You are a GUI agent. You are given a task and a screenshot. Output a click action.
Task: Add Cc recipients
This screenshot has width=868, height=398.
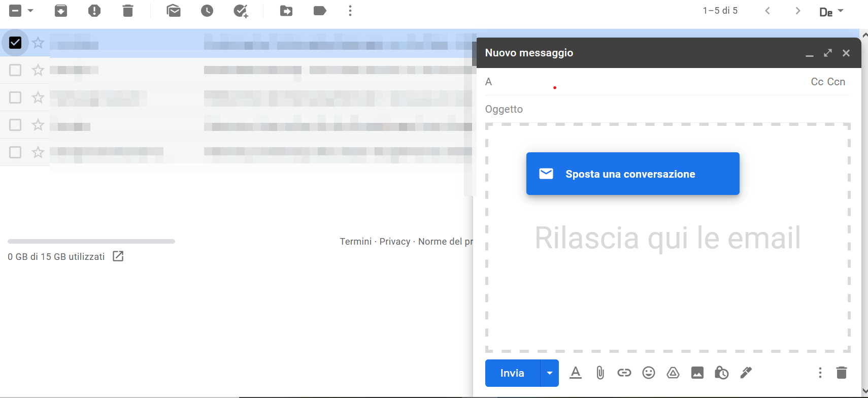click(x=817, y=82)
